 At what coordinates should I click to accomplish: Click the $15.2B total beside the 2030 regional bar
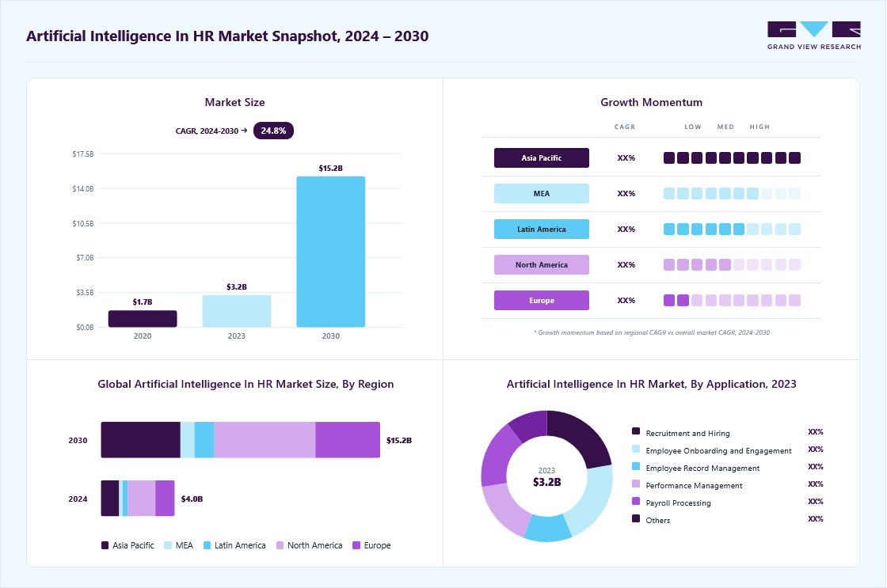399,441
